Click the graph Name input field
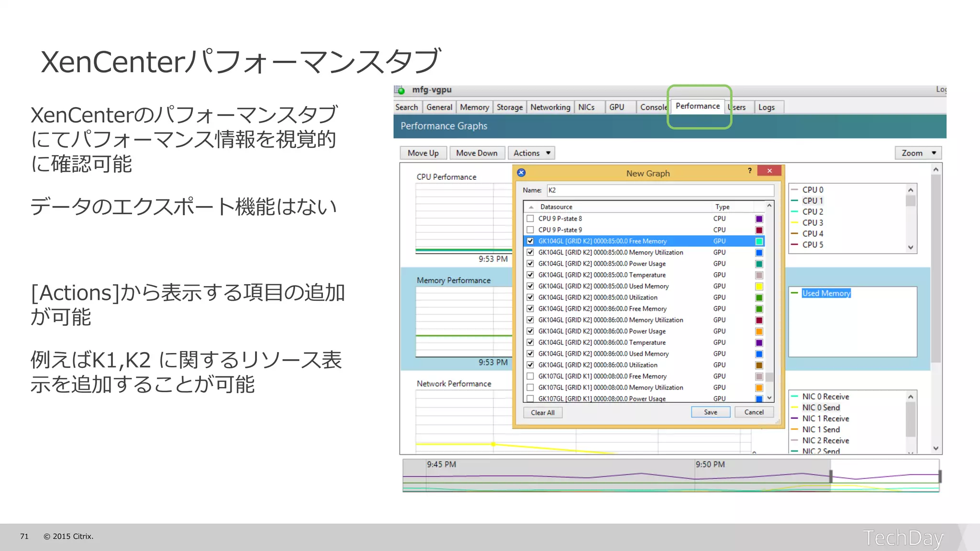980x551 pixels. tap(660, 190)
